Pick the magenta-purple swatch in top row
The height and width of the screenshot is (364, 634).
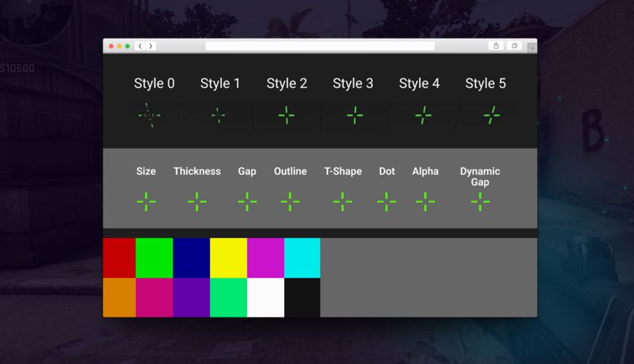pyautogui.click(x=266, y=258)
